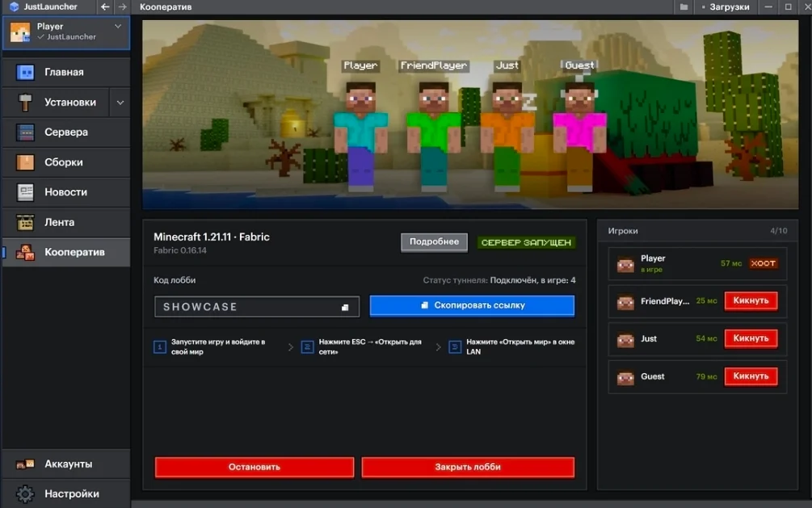Kick FriendPlay... with Кикнуть button

(x=751, y=301)
